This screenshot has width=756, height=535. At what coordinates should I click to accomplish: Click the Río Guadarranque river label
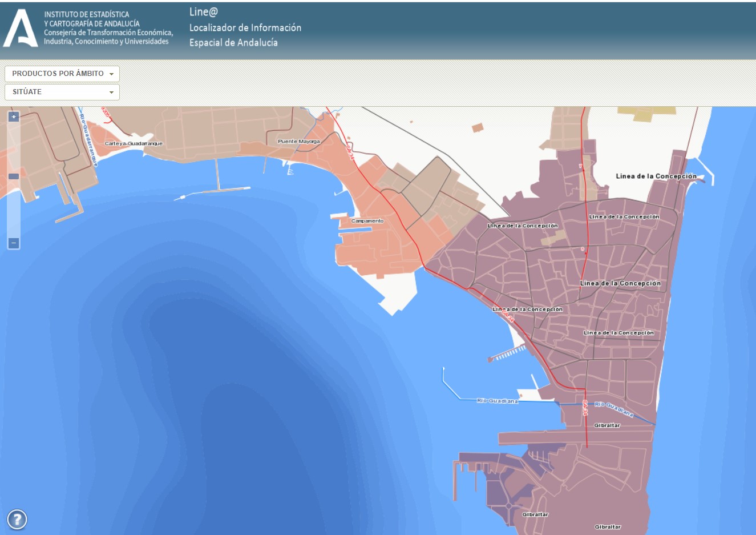pyautogui.click(x=88, y=140)
